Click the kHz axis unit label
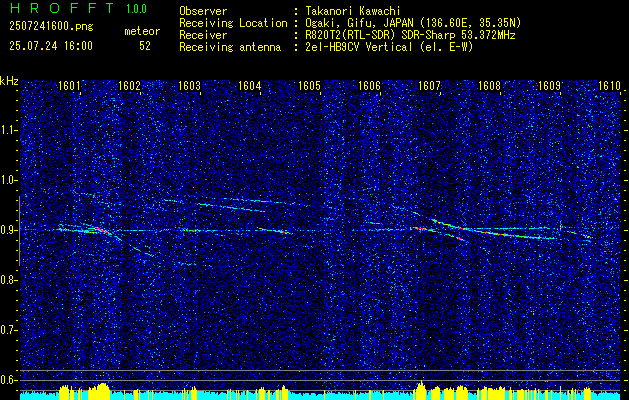The image size is (629, 400). (9, 81)
